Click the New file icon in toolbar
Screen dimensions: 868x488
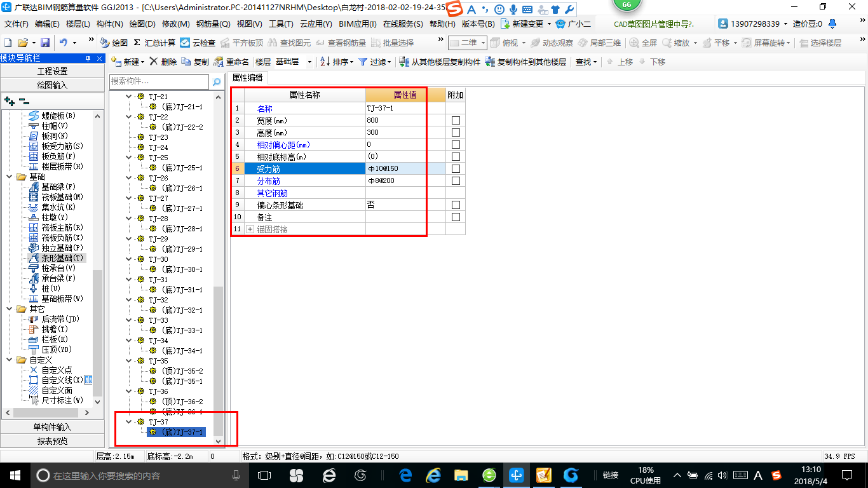point(8,43)
